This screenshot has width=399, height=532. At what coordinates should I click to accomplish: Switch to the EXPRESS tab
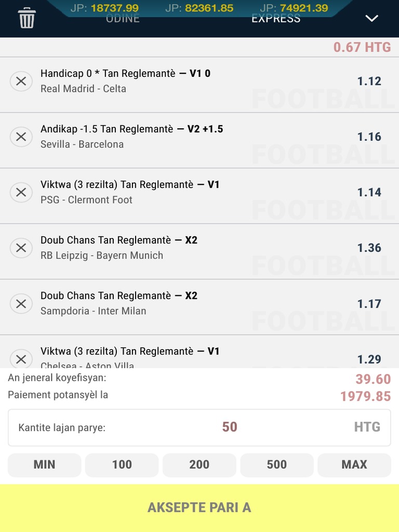click(x=276, y=19)
